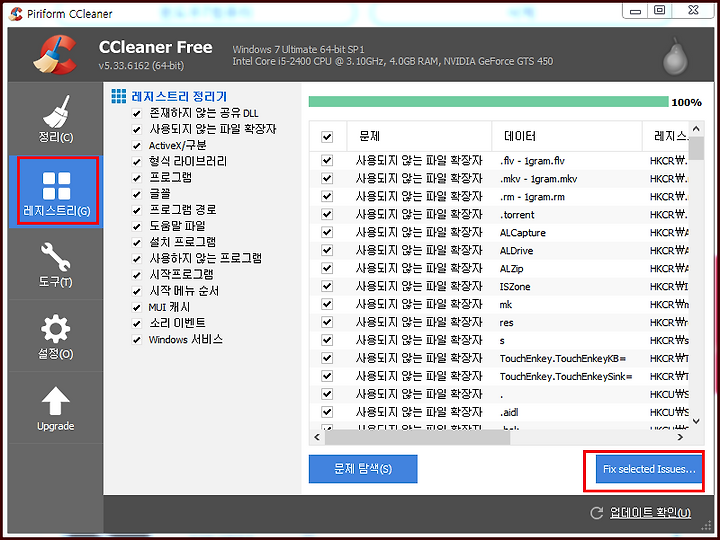Minimize the CCleaner window
Image resolution: width=720 pixels, height=540 pixels.
click(635, 11)
